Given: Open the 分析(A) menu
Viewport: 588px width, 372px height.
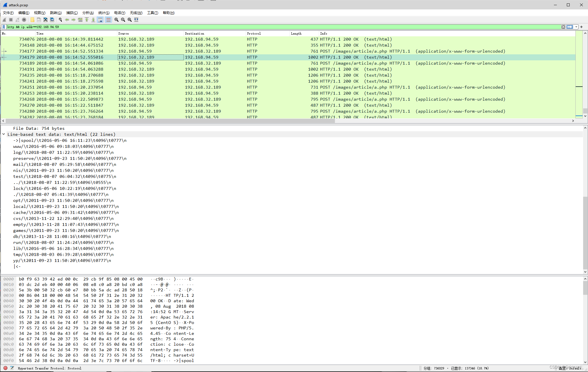Looking at the screenshot, I should pos(88,13).
